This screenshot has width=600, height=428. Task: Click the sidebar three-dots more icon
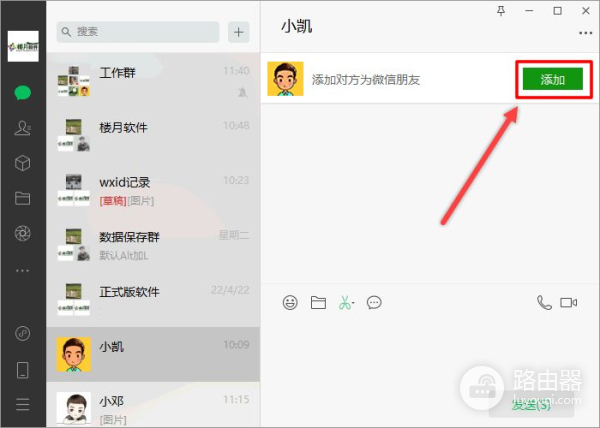coord(23,270)
